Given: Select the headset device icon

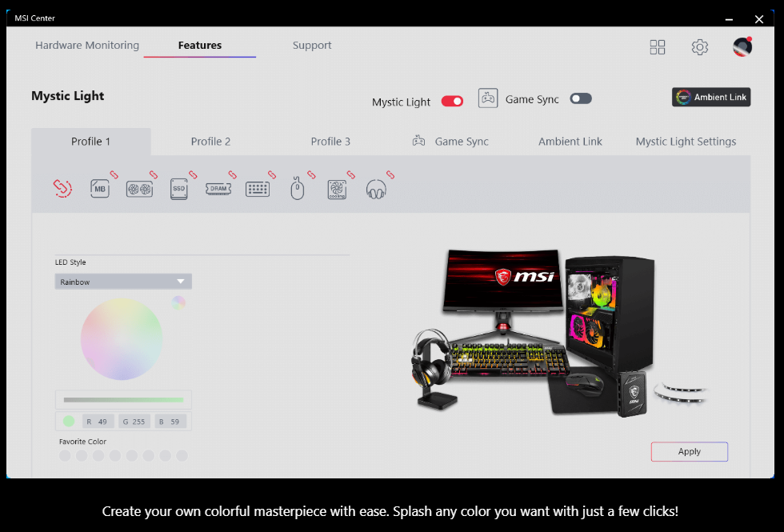Looking at the screenshot, I should point(376,190).
